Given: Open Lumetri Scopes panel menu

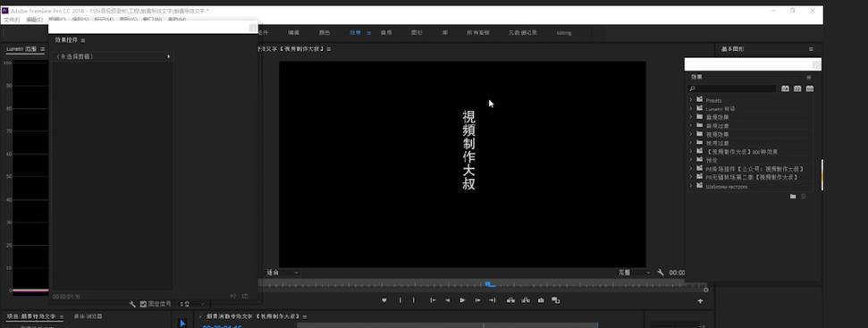Looking at the screenshot, I should 43,49.
